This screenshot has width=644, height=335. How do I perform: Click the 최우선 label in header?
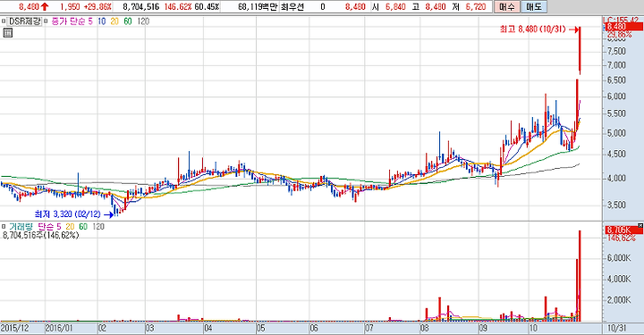(x=292, y=6)
